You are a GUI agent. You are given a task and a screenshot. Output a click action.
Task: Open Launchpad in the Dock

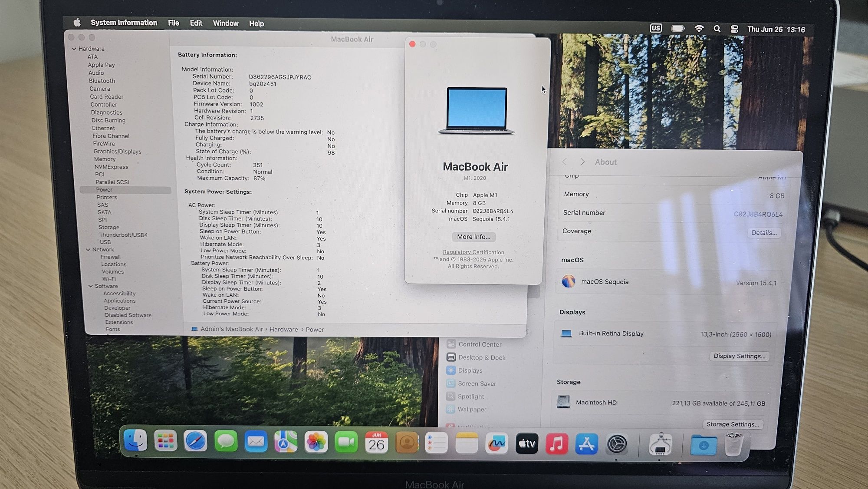(x=165, y=442)
